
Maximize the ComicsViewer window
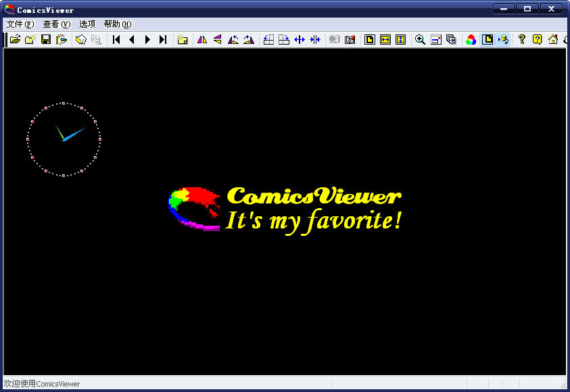point(527,9)
